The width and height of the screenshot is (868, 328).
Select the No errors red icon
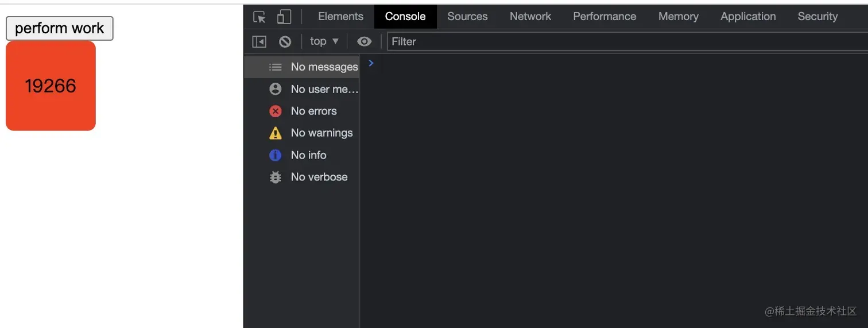(276, 111)
